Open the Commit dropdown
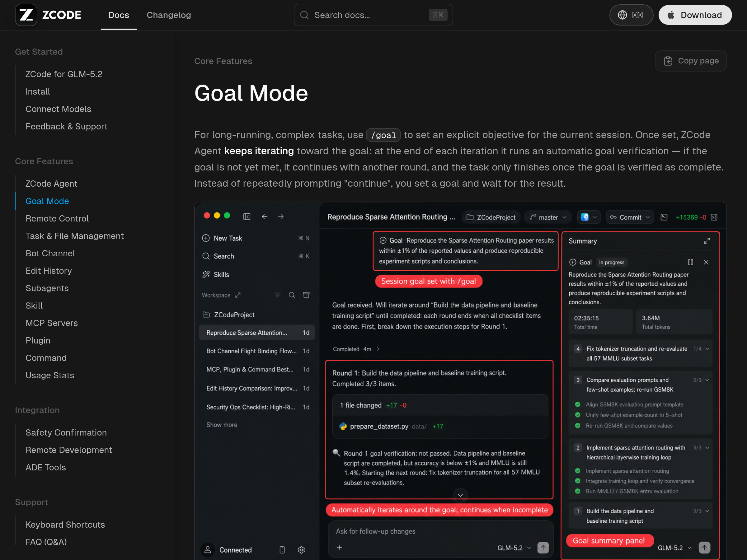The height and width of the screenshot is (560, 747). [x=630, y=217]
